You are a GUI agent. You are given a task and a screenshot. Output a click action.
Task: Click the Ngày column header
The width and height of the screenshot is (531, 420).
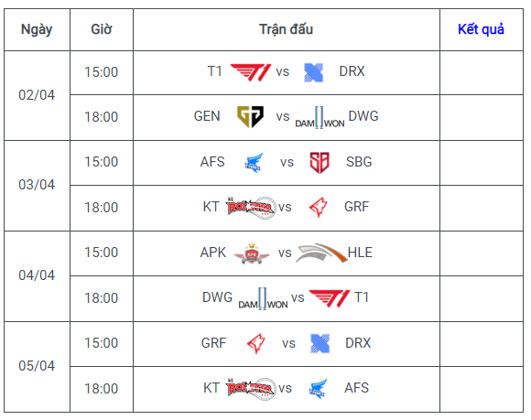pyautogui.click(x=37, y=29)
